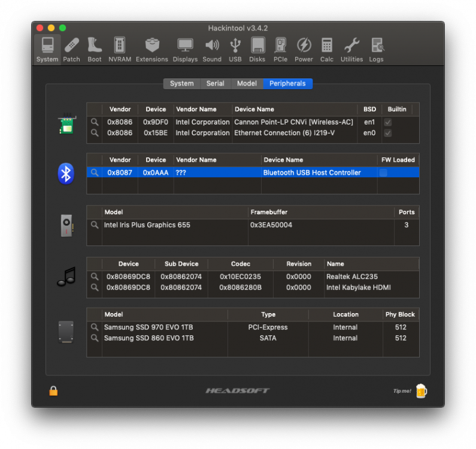
Task: Select the Intel Iris Plus Graphics 655 entry
Action: (x=147, y=225)
